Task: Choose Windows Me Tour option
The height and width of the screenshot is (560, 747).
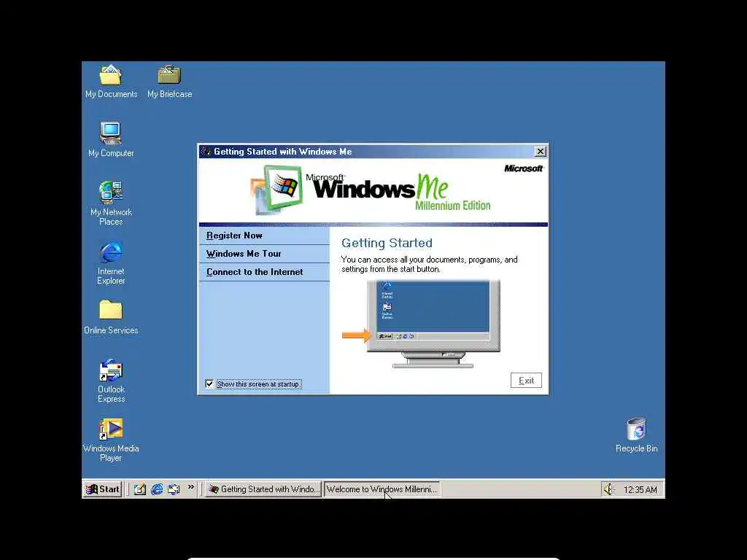Action: (x=264, y=254)
